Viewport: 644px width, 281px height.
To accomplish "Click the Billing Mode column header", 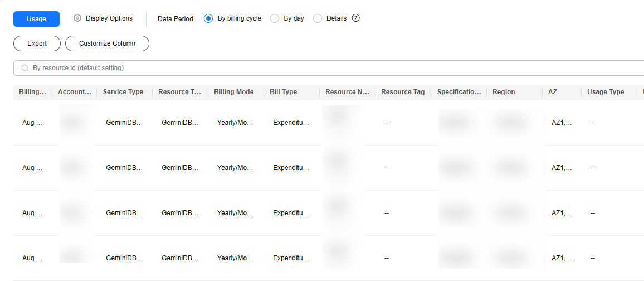I will [x=234, y=92].
